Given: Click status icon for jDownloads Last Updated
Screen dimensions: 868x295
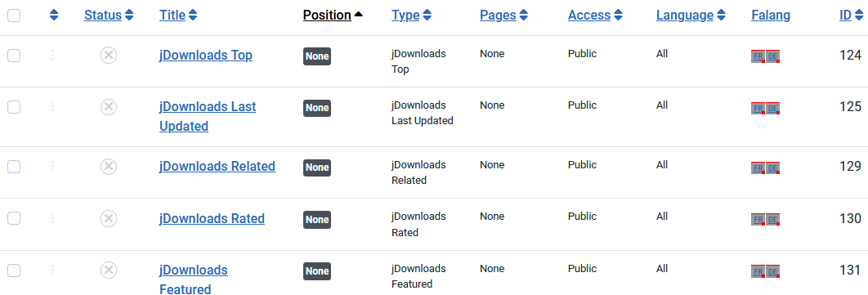Looking at the screenshot, I should click(109, 107).
